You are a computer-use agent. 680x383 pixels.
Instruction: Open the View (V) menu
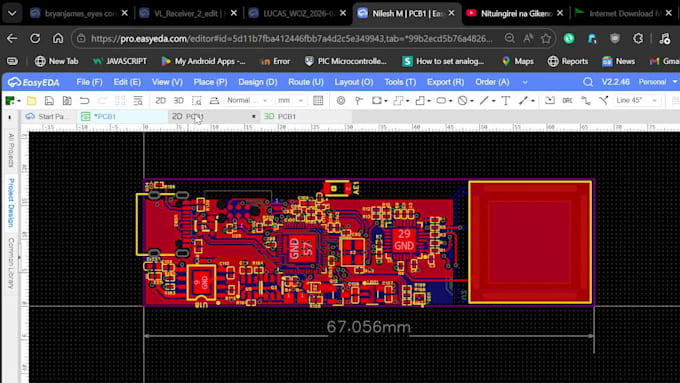click(167, 82)
